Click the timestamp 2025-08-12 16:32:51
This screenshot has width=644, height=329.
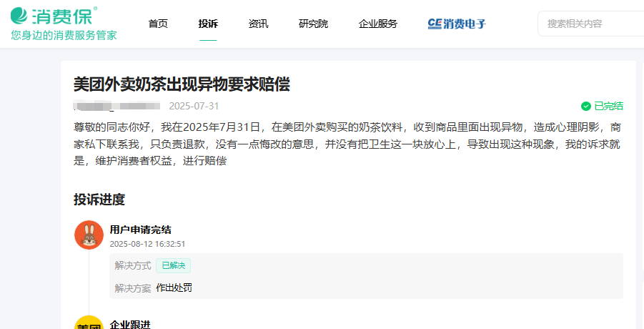(x=147, y=244)
